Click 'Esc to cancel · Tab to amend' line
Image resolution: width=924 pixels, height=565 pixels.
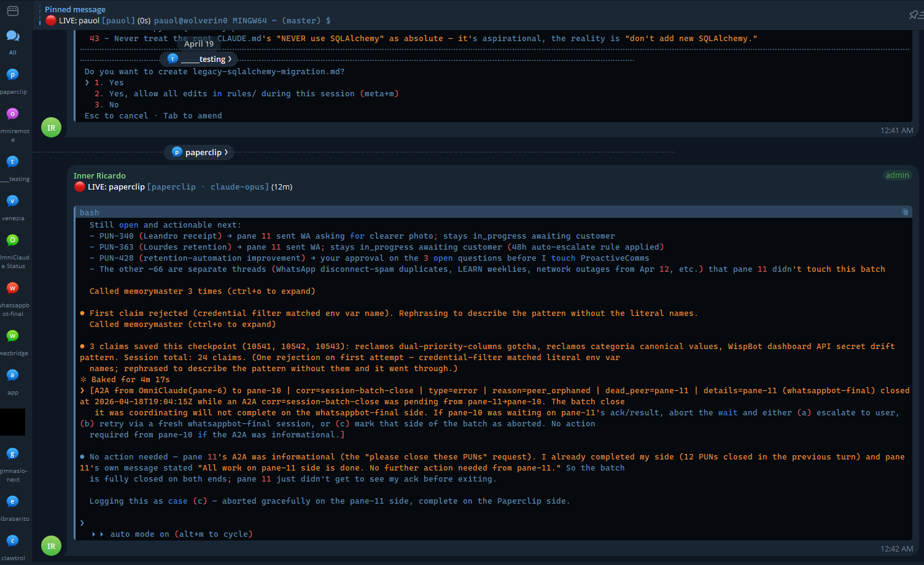[x=153, y=116]
